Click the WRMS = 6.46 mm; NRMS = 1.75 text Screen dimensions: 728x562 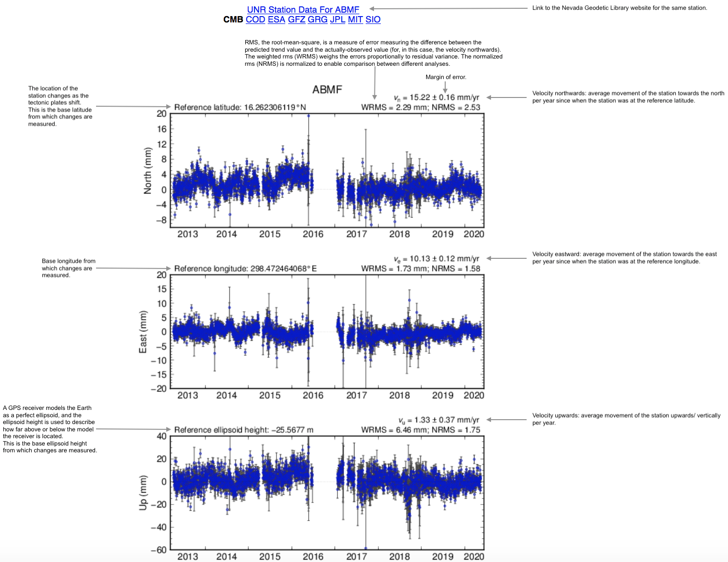pyautogui.click(x=421, y=430)
